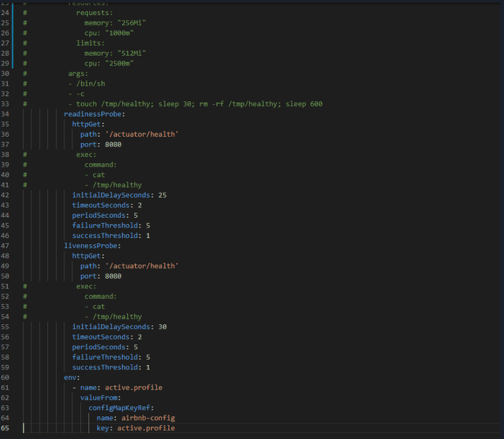Image resolution: width=504 pixels, height=439 pixels.
Task: Click commented /bin/sh on line 31
Action: click(91, 83)
